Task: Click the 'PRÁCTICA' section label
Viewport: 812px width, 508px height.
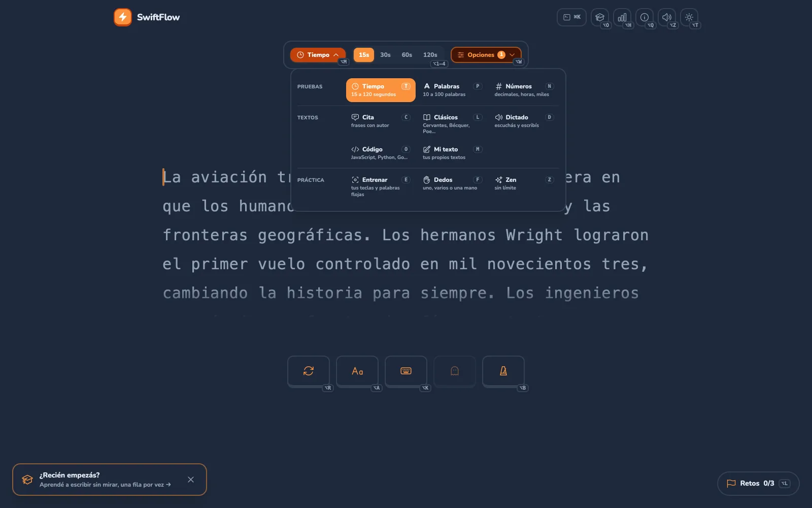Action: [311, 180]
